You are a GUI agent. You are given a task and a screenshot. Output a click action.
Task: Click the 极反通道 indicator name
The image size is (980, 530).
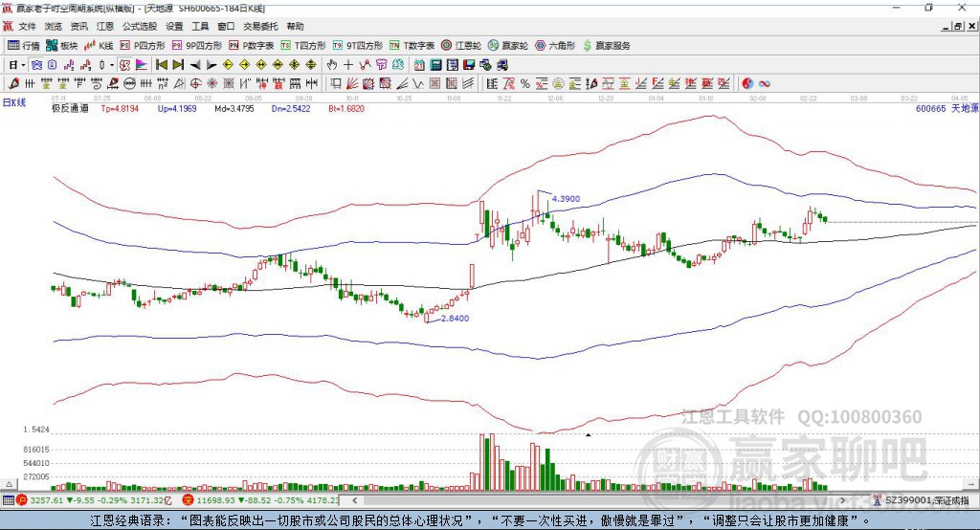pyautogui.click(x=70, y=108)
